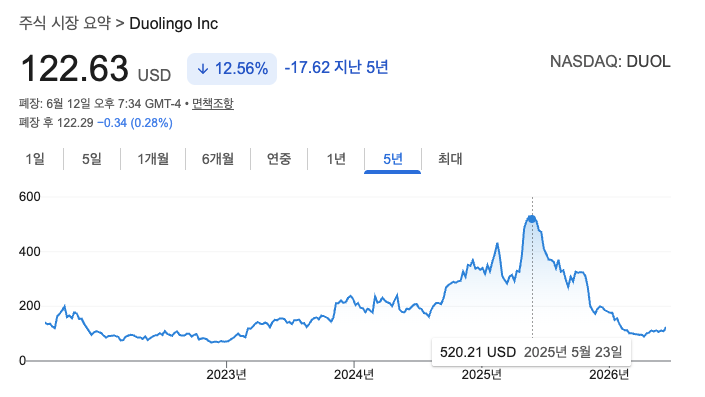Switch chart to 6개월 range

pos(218,159)
